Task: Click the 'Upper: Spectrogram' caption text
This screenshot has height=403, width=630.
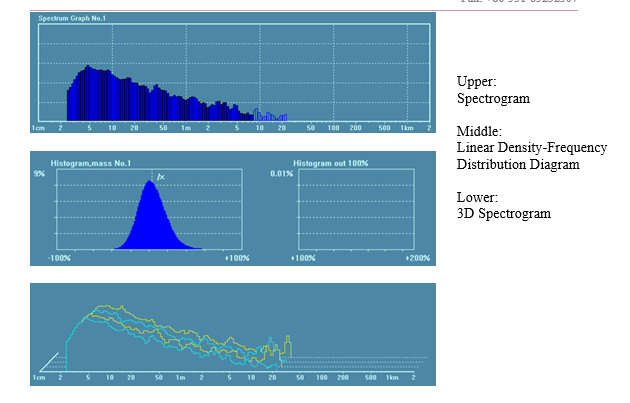Action: (x=492, y=92)
